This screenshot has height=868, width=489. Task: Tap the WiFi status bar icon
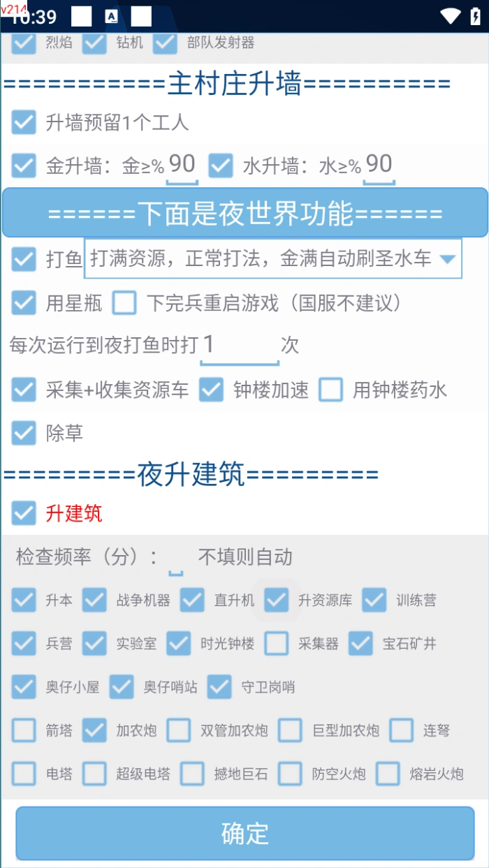click(451, 16)
